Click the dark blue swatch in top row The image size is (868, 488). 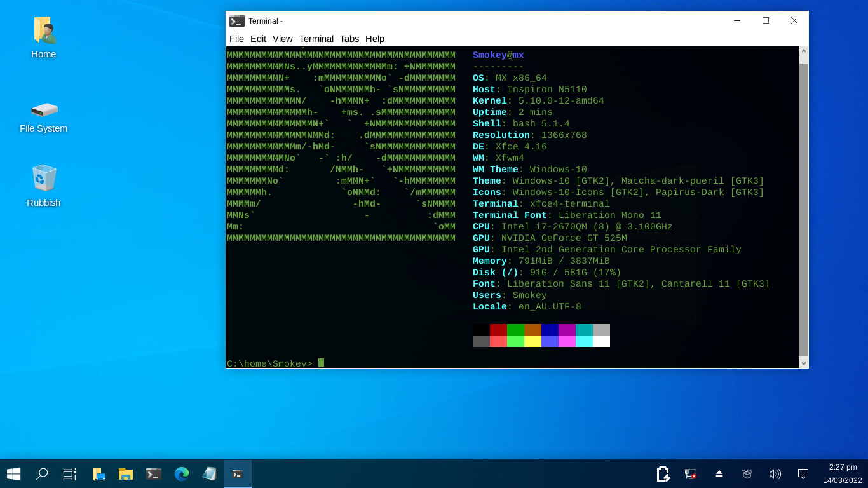550,330
